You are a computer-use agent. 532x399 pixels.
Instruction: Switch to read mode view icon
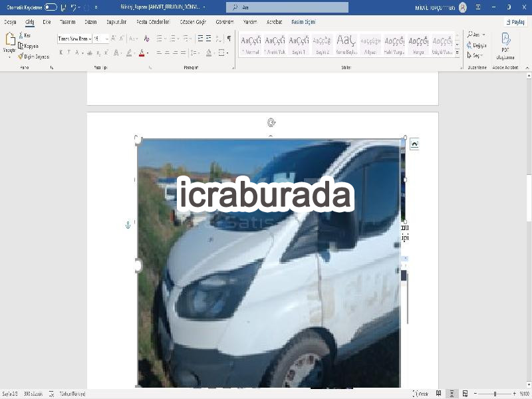[438, 394]
